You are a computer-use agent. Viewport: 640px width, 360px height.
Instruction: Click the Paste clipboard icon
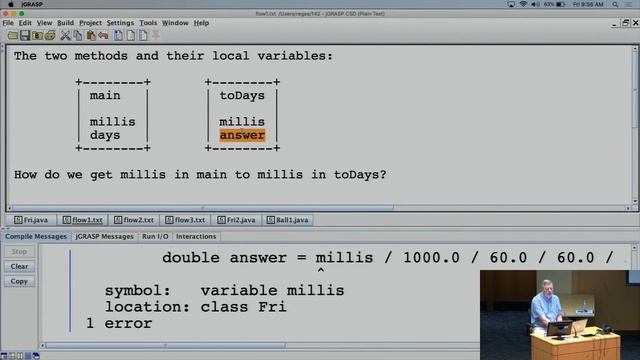91,36
